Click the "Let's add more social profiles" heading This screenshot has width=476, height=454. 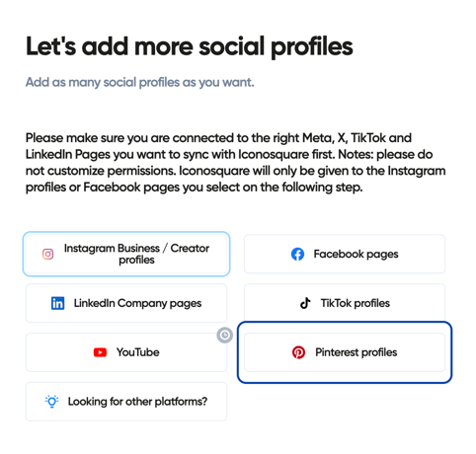point(190,46)
